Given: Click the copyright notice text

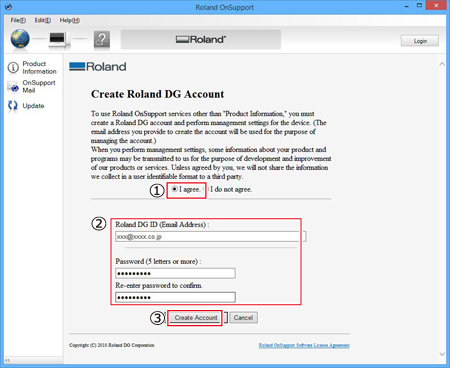Looking at the screenshot, I should click(112, 345).
